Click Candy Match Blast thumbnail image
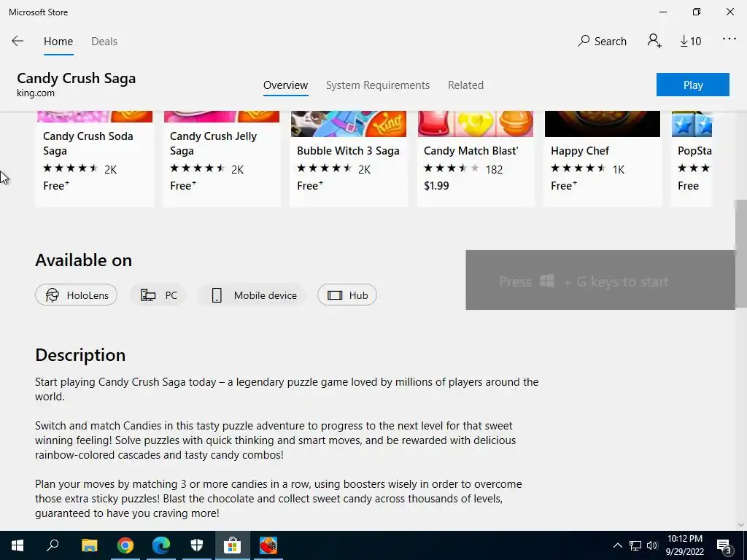 pyautogui.click(x=476, y=124)
